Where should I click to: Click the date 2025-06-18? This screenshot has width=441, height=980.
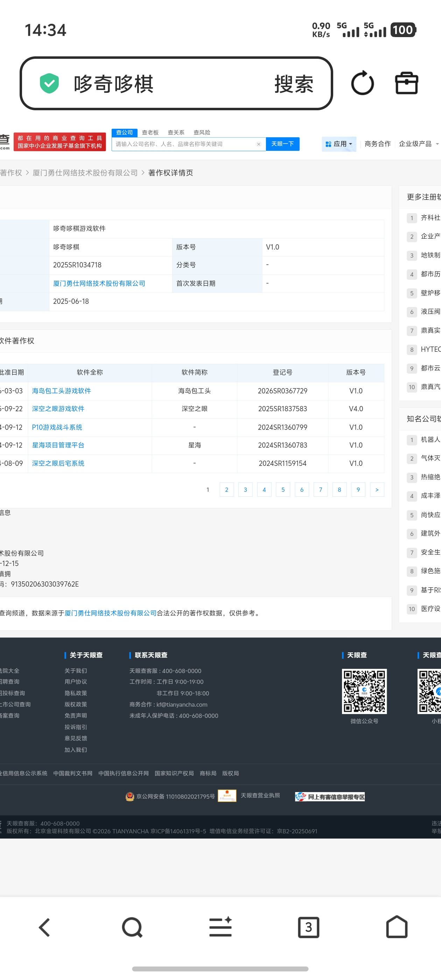pyautogui.click(x=71, y=301)
